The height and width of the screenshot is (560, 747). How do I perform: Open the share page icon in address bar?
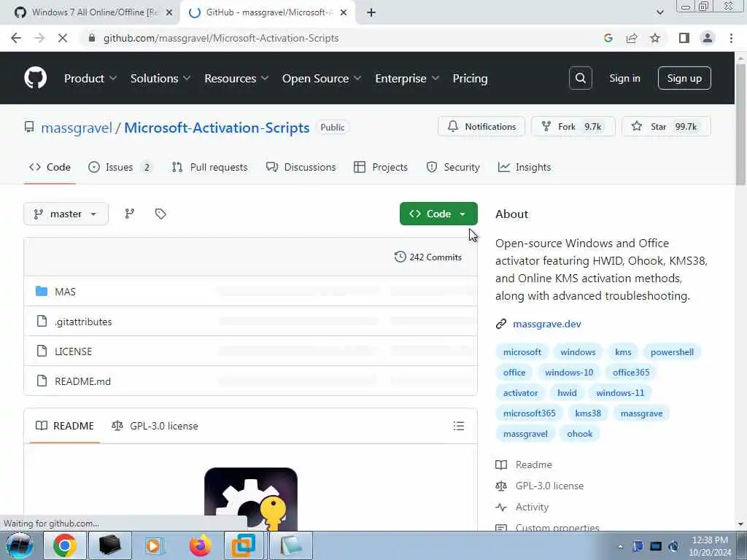[x=632, y=38]
